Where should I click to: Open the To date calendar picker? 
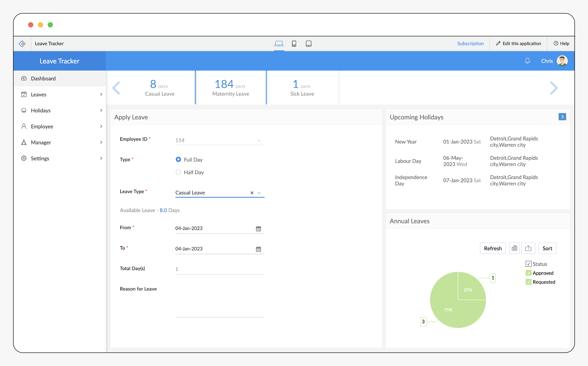tap(258, 249)
